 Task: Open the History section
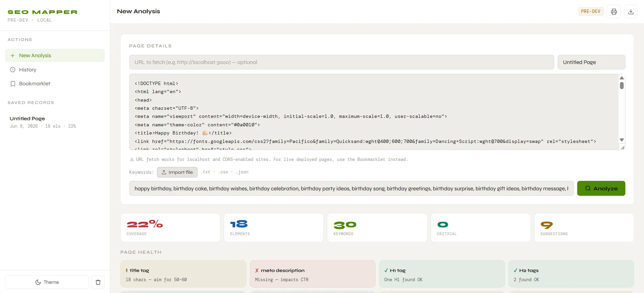(55, 70)
